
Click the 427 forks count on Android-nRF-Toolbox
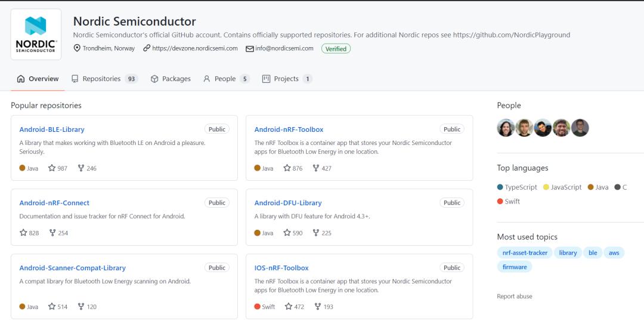(x=327, y=168)
